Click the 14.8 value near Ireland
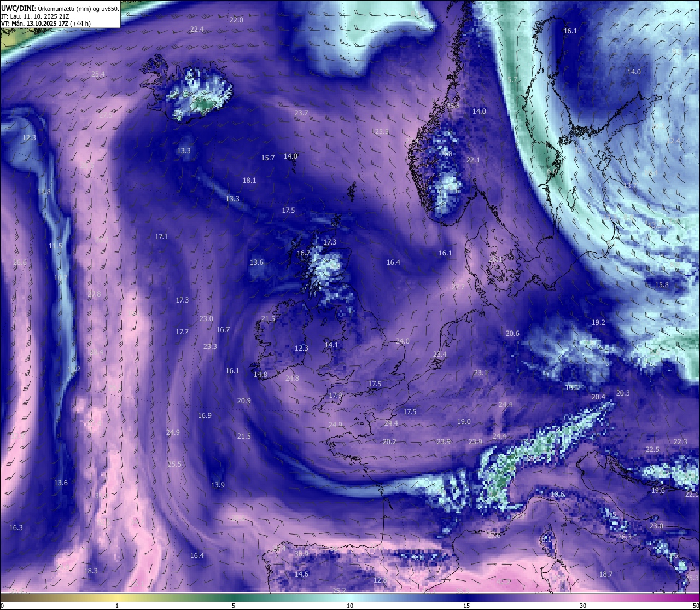This screenshot has height=610, width=700. pos(260,374)
